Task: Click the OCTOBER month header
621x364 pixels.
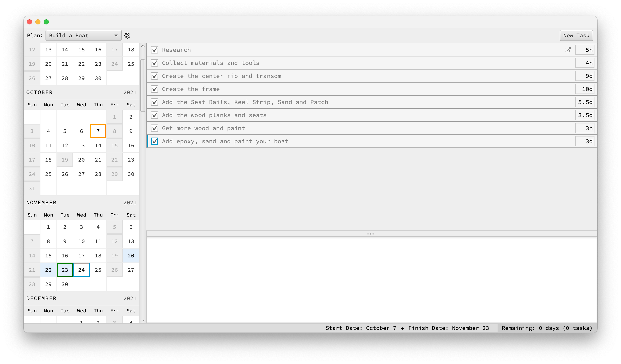Action: [x=39, y=92]
